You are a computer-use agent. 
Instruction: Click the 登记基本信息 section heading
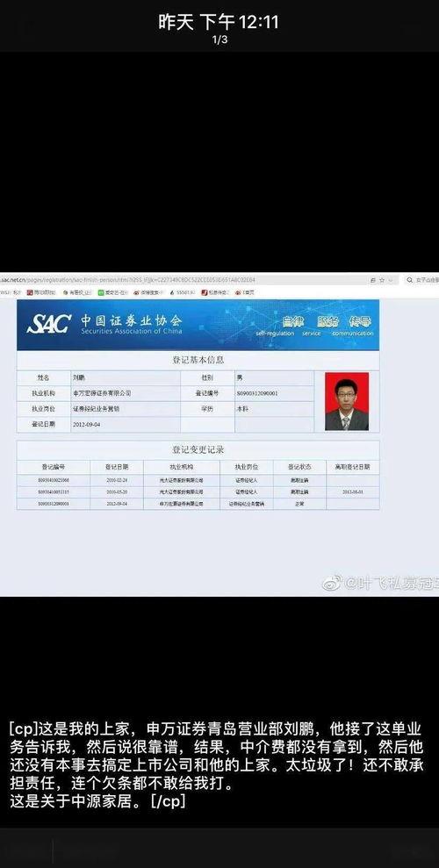pos(198,360)
